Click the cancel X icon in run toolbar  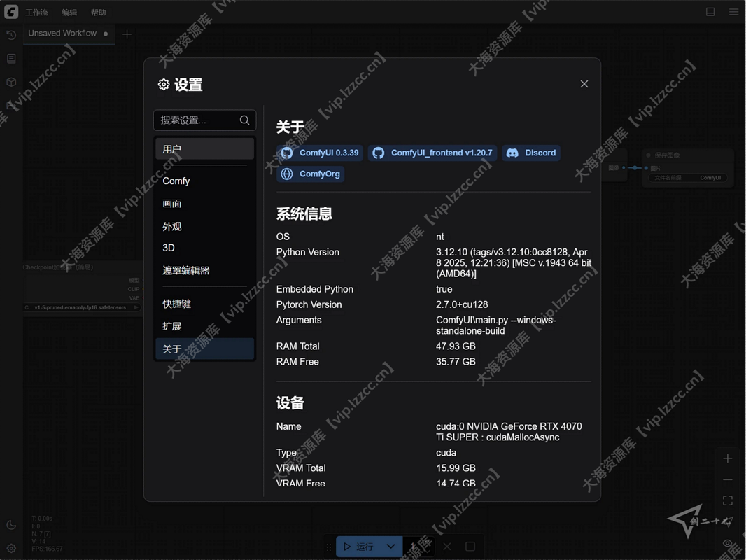tap(447, 547)
